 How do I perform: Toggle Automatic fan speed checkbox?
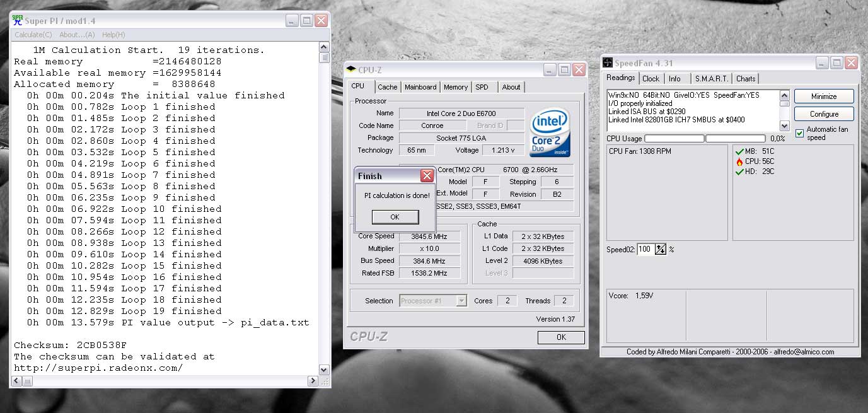coord(800,133)
